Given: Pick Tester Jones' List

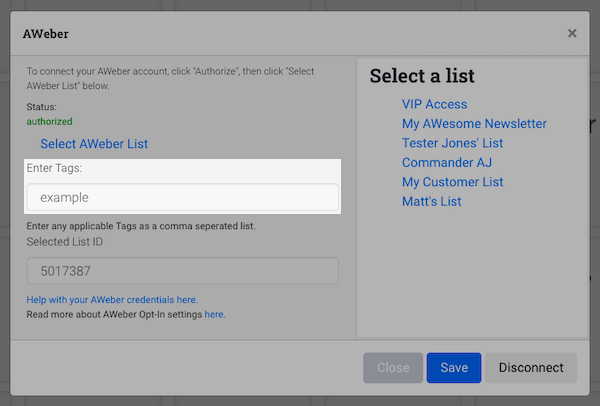Looking at the screenshot, I should pos(453,143).
